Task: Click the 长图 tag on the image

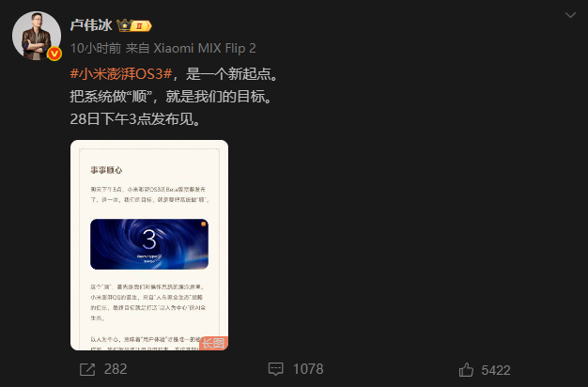Action: tap(214, 343)
